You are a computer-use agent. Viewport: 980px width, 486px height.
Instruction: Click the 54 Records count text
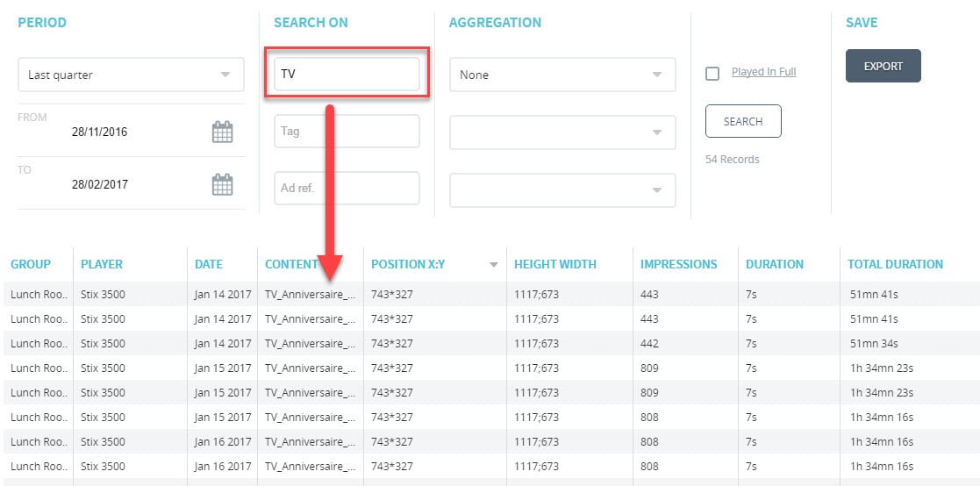coord(733,160)
